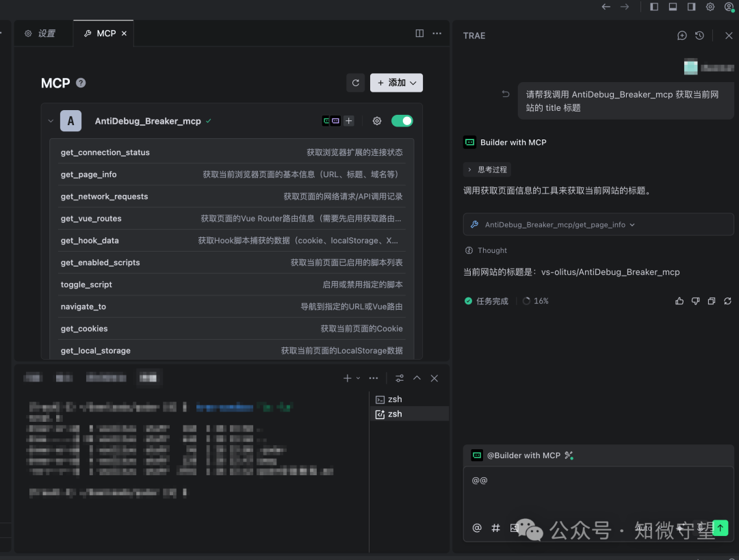The height and width of the screenshot is (560, 739).
Task: Open editor more actions menu
Action: 437,33
